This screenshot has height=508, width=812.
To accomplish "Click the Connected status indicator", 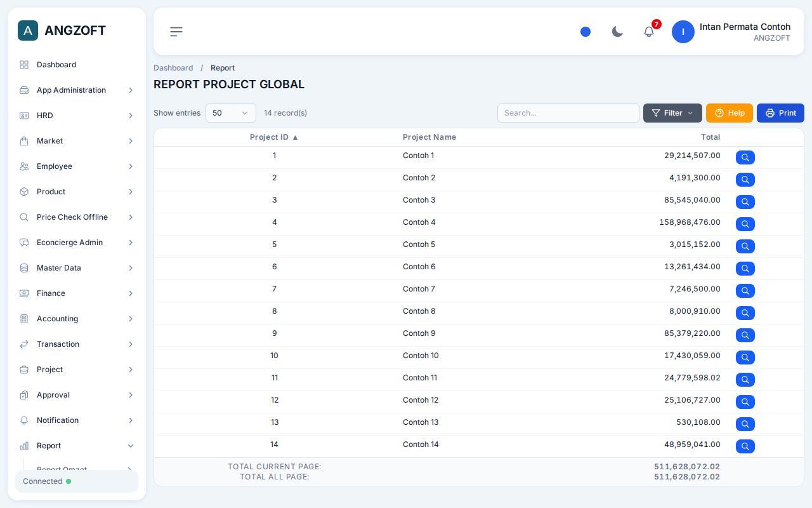I will [77, 481].
